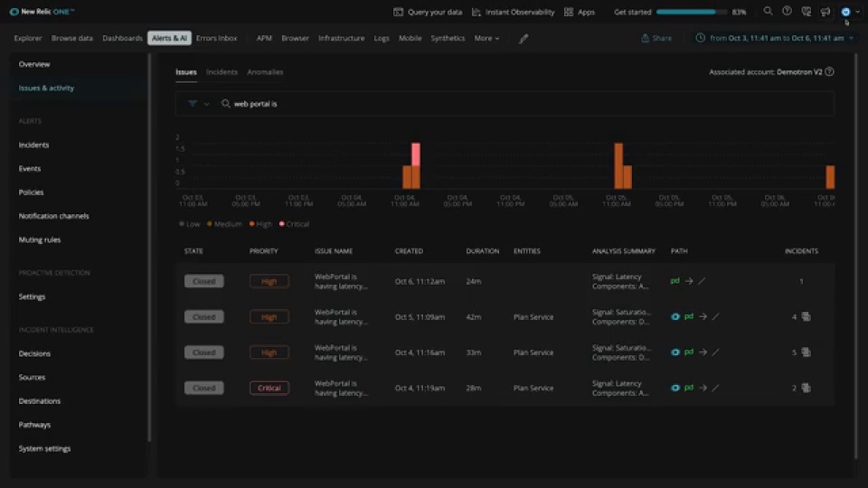Go to the Explorer tab

pos(28,38)
